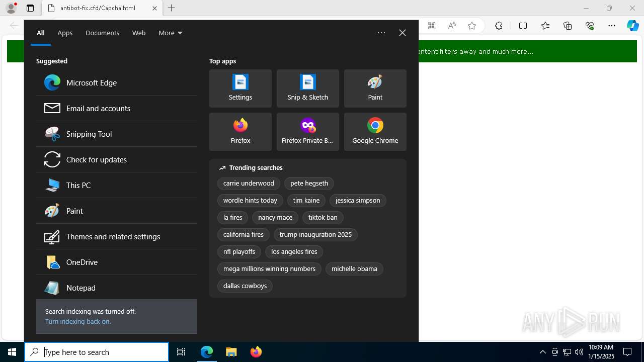Search trending michelle obama
Screen dimensions: 644x362
tap(354, 268)
